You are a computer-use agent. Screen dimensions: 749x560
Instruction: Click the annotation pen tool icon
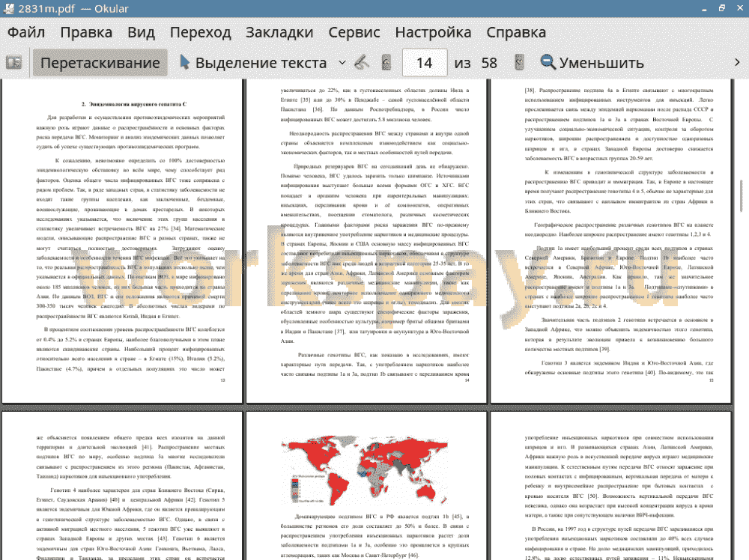coord(362,63)
